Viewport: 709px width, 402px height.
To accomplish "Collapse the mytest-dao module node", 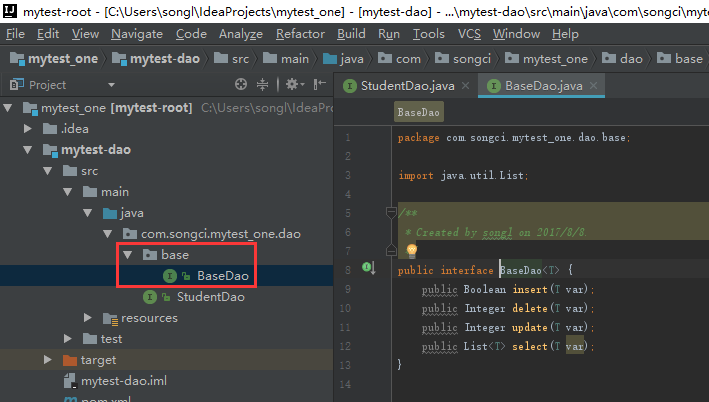I will (28, 150).
